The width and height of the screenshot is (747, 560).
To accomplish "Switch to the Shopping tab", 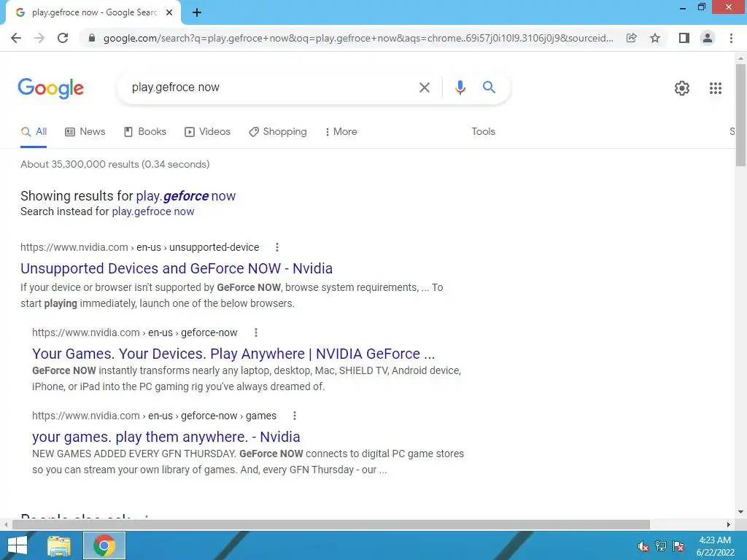I will [278, 132].
